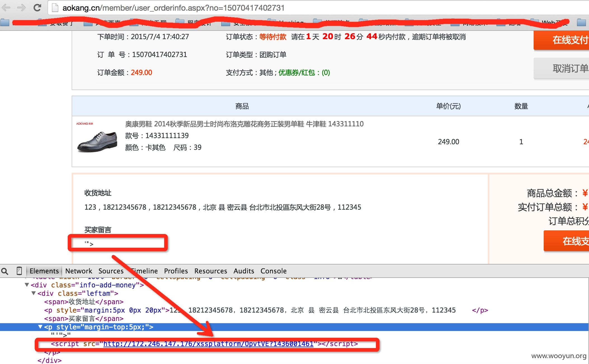Click the quantity 1 cell
The width and height of the screenshot is (589, 364).
coord(521,142)
